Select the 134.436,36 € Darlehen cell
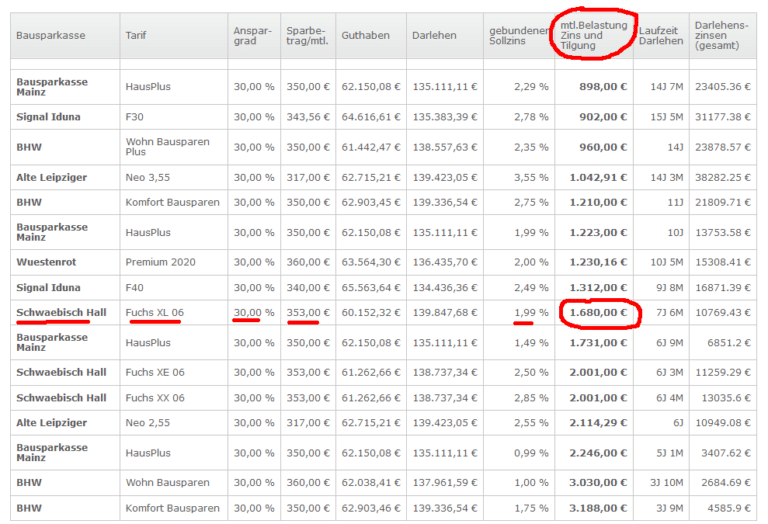 [445, 287]
